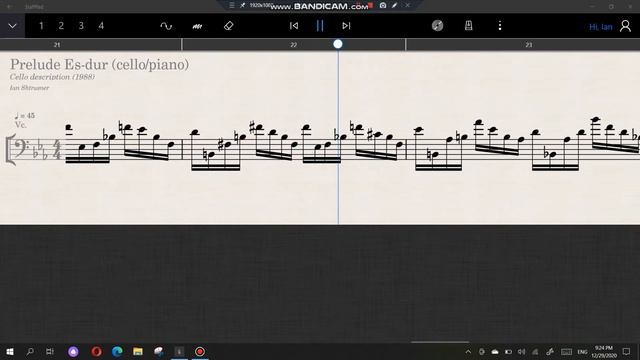Select voice 4 in the toolbar

(101, 26)
